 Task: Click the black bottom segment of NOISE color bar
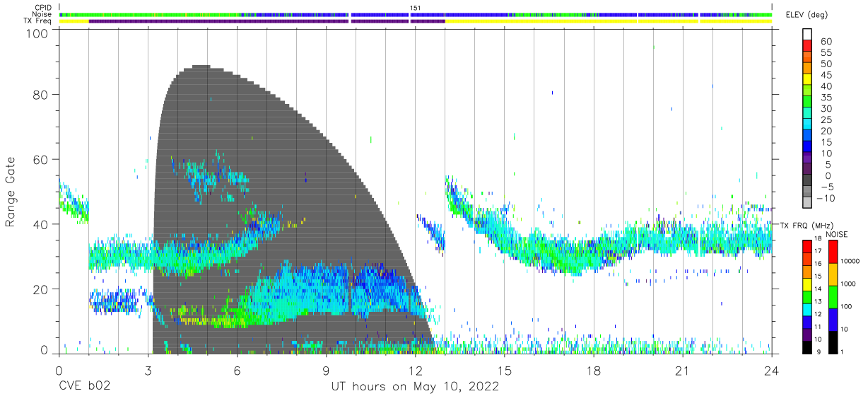click(833, 341)
